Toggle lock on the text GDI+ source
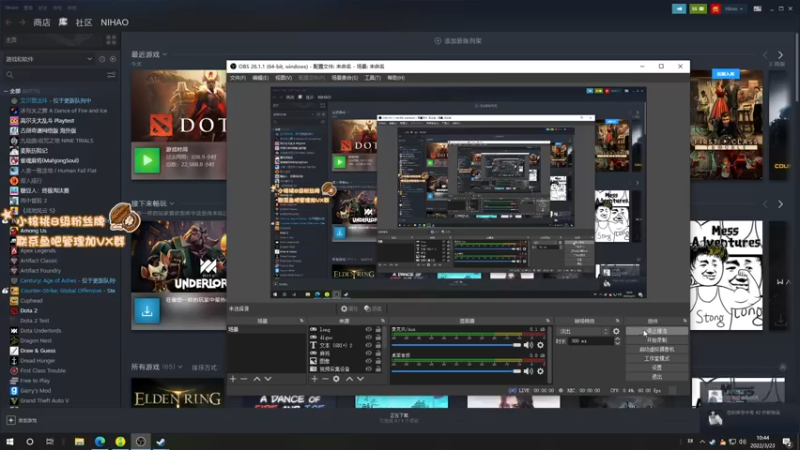 (378, 345)
